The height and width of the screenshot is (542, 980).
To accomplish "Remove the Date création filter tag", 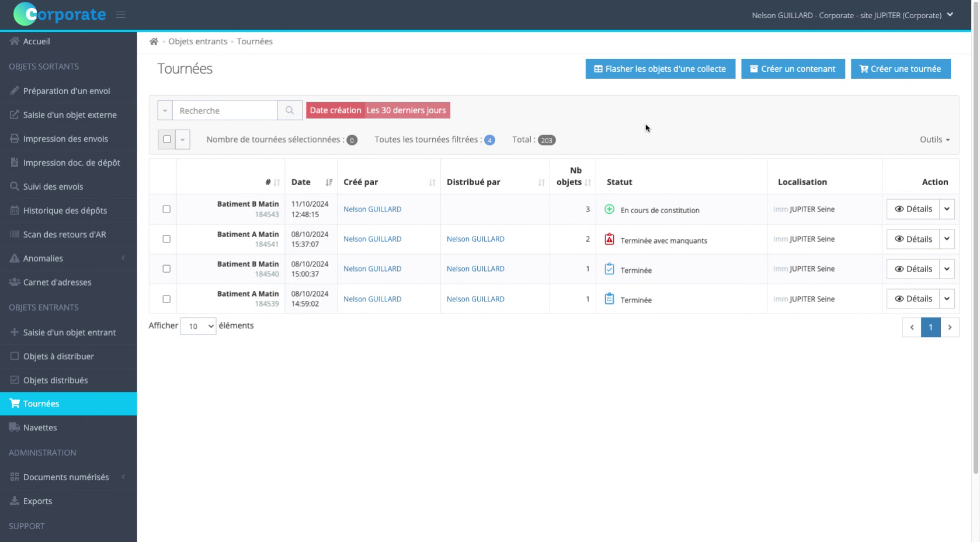I will pyautogui.click(x=378, y=110).
